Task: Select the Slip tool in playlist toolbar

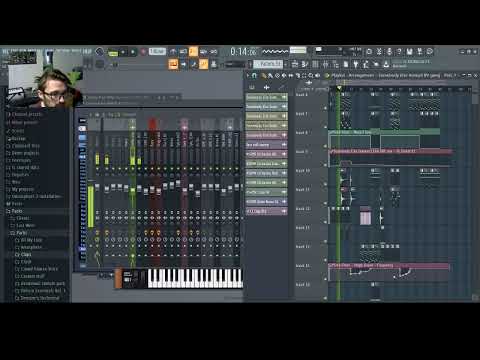Action: [x=291, y=76]
